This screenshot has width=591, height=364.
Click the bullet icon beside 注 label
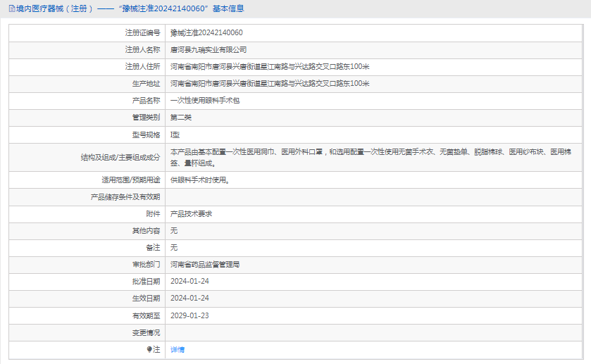(149, 349)
